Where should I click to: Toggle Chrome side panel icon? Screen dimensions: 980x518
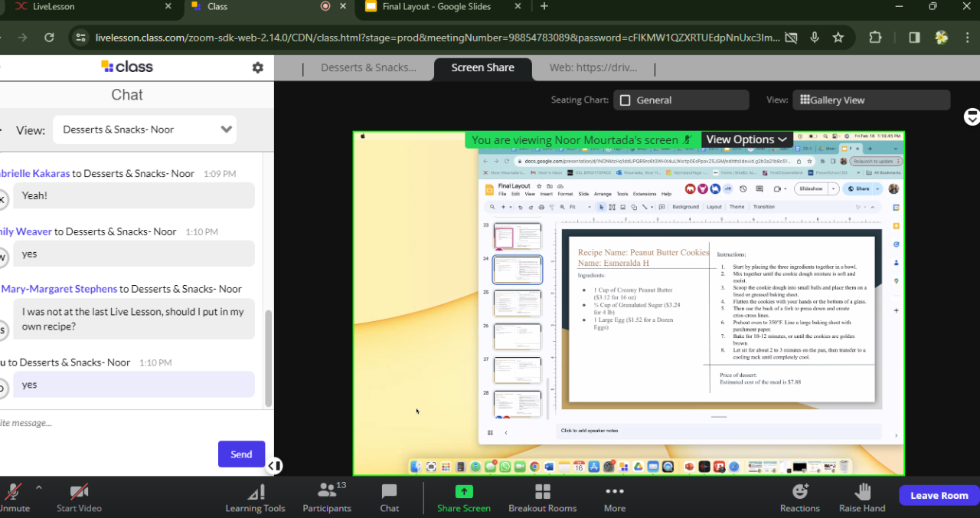914,38
